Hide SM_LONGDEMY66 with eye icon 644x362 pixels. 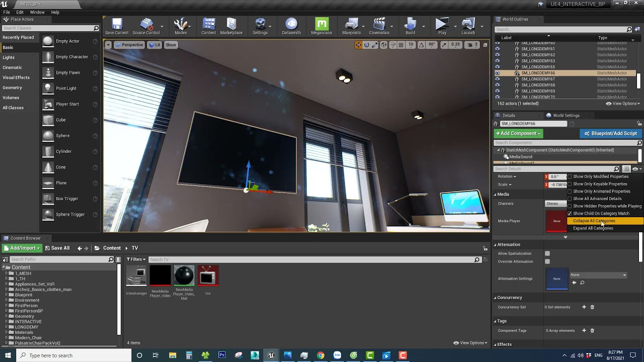click(x=498, y=73)
